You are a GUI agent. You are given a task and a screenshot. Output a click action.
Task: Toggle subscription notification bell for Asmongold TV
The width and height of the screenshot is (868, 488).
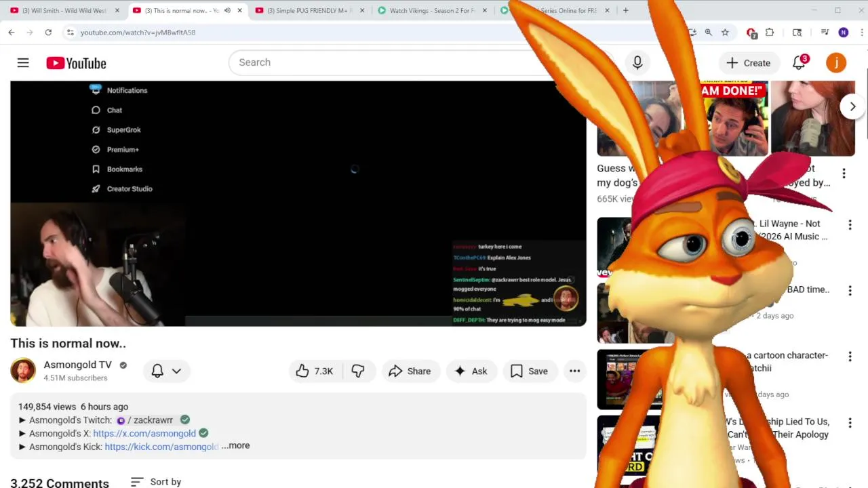pyautogui.click(x=166, y=371)
